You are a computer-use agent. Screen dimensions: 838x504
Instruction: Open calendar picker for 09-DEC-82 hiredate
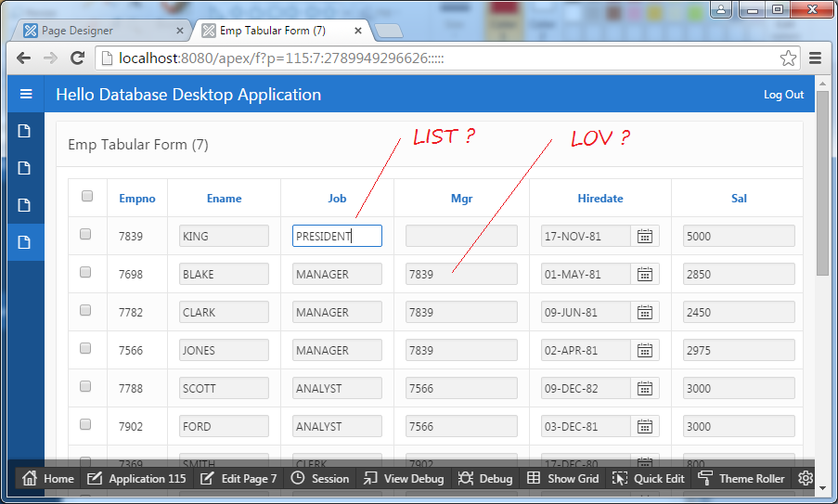(645, 389)
